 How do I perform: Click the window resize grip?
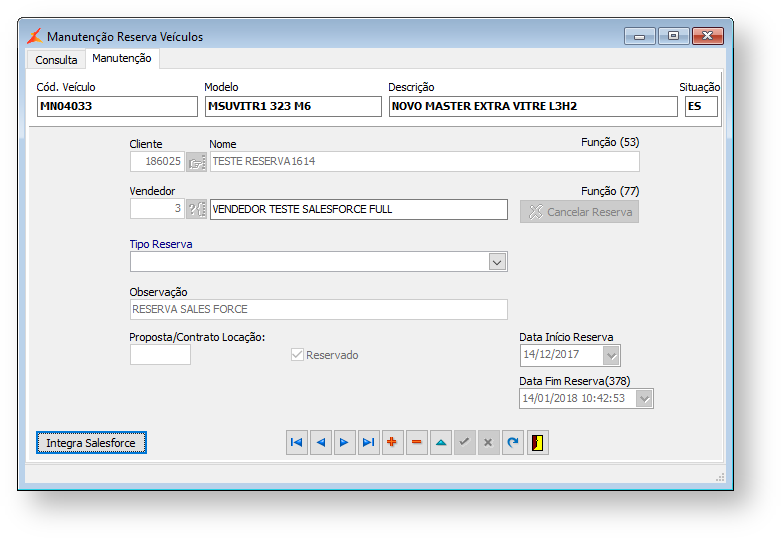point(720,478)
